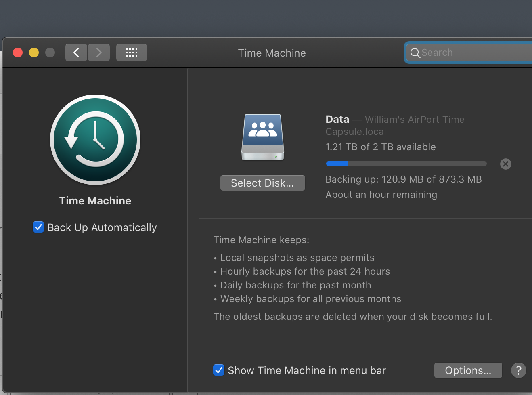This screenshot has width=532, height=395.
Task: Cancel the backup with the X icon
Action: coord(506,164)
